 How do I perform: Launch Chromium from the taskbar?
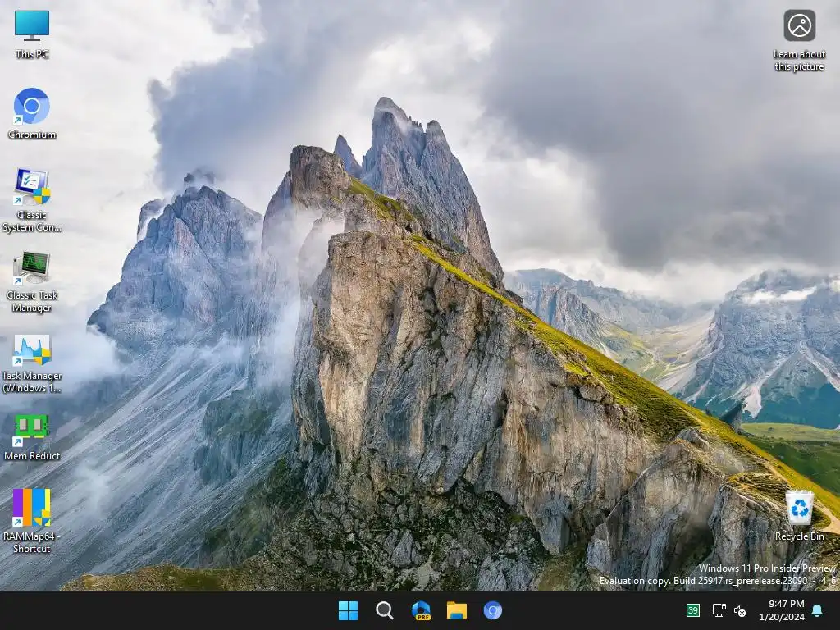click(x=493, y=610)
